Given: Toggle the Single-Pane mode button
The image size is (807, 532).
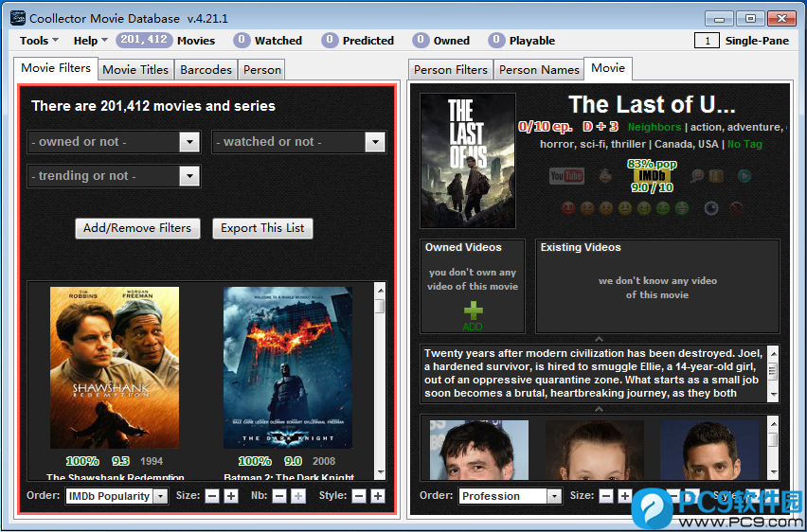Looking at the screenshot, I should (x=742, y=41).
